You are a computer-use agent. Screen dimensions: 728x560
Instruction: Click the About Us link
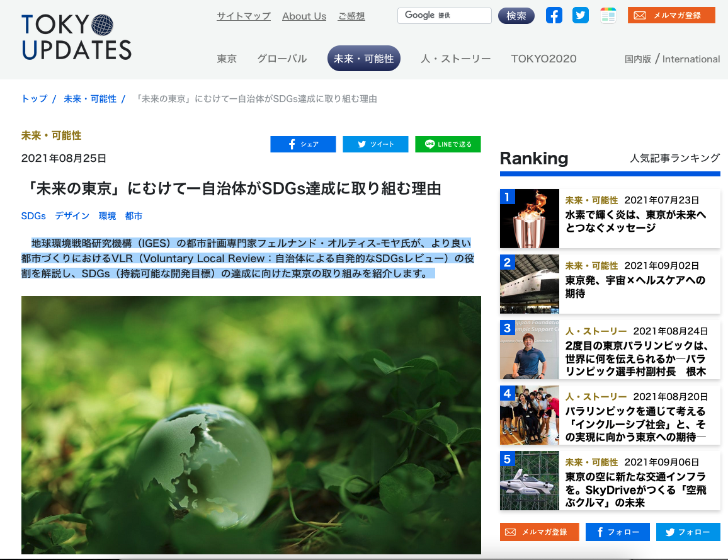[304, 16]
